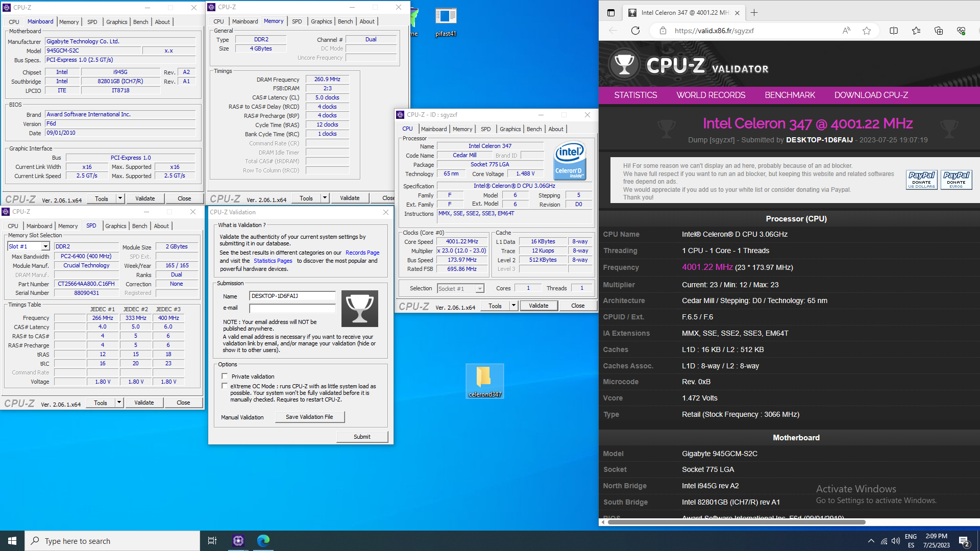Click Submit in the Validation dialog

pyautogui.click(x=362, y=437)
